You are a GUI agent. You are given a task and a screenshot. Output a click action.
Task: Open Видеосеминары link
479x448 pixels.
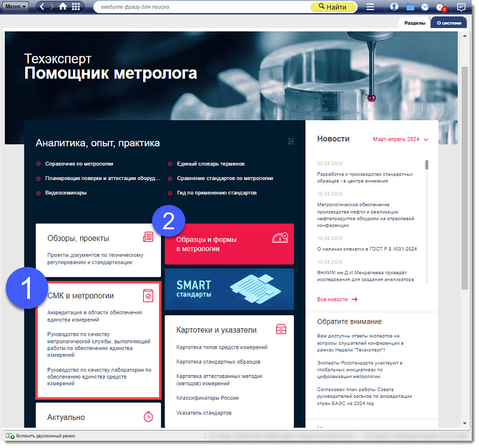click(66, 193)
